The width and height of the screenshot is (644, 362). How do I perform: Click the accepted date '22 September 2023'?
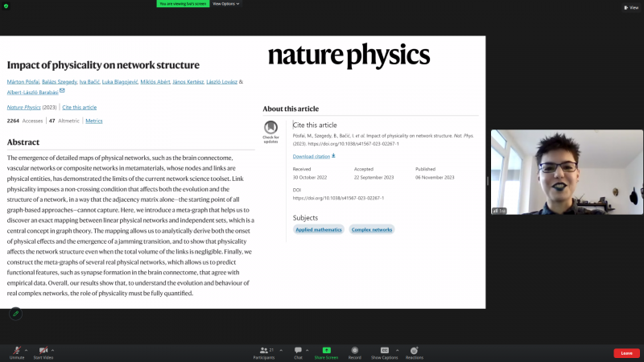click(374, 177)
